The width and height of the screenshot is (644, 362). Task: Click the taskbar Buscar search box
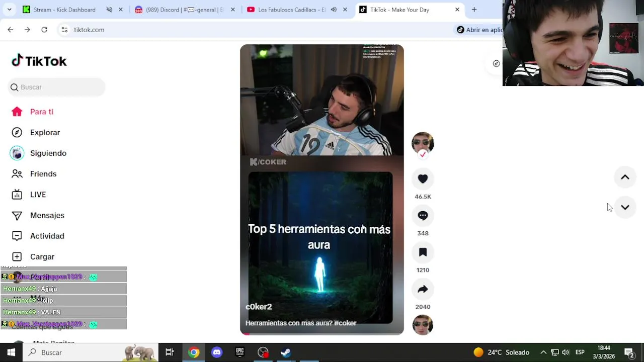[91, 352]
